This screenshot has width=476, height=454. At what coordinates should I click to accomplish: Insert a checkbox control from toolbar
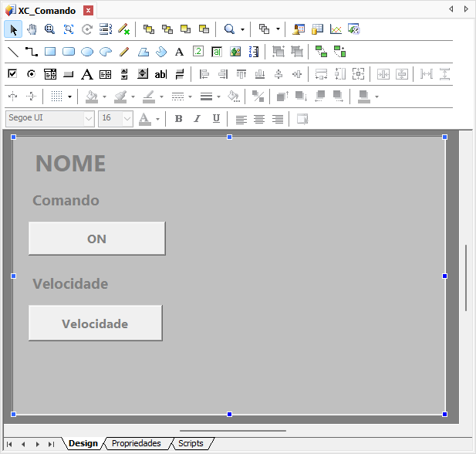pyautogui.click(x=12, y=74)
